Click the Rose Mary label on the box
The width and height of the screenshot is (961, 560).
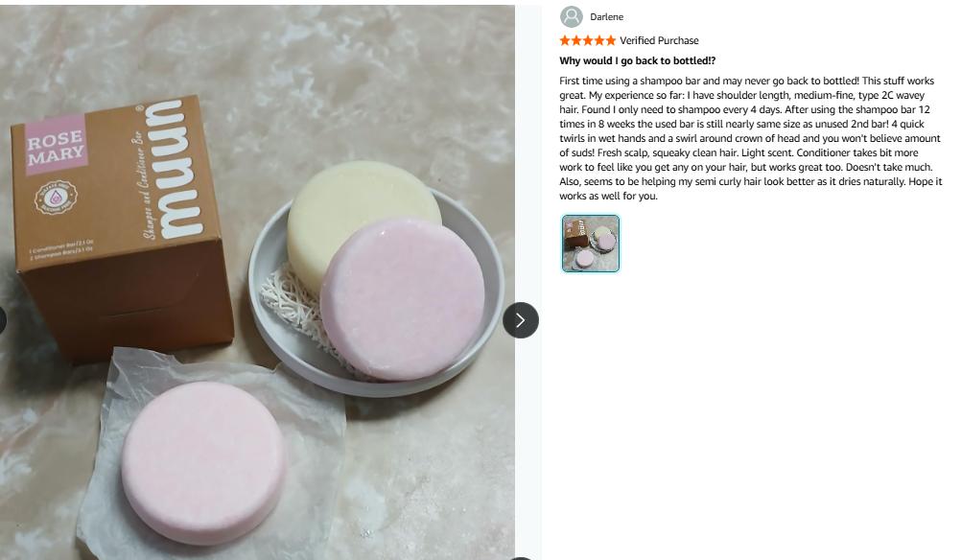(56, 146)
